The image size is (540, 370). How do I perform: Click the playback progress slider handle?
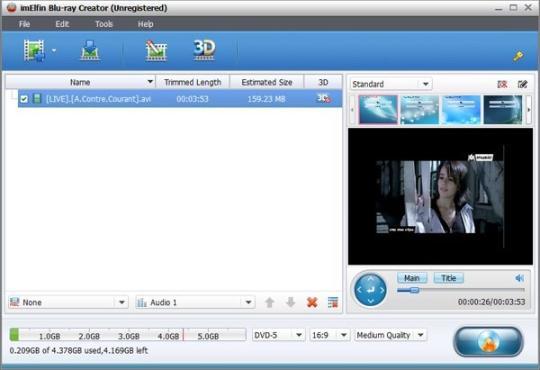(x=415, y=290)
